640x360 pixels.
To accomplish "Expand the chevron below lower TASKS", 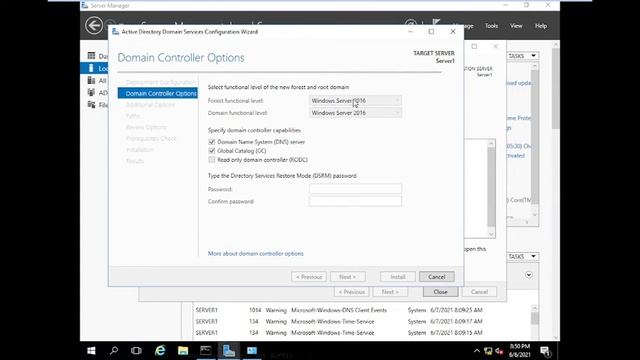I will point(529,275).
